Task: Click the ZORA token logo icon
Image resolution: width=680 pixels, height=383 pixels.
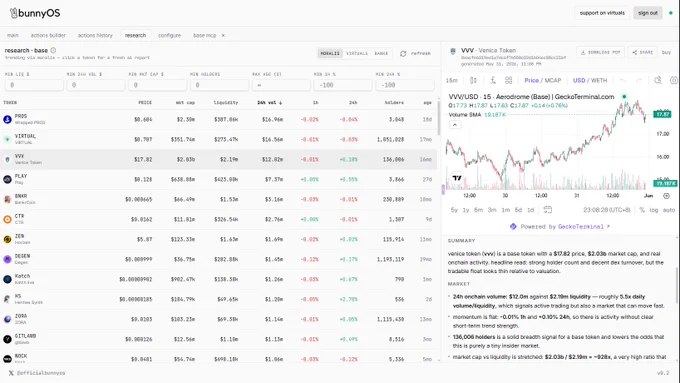Action: click(x=7, y=319)
